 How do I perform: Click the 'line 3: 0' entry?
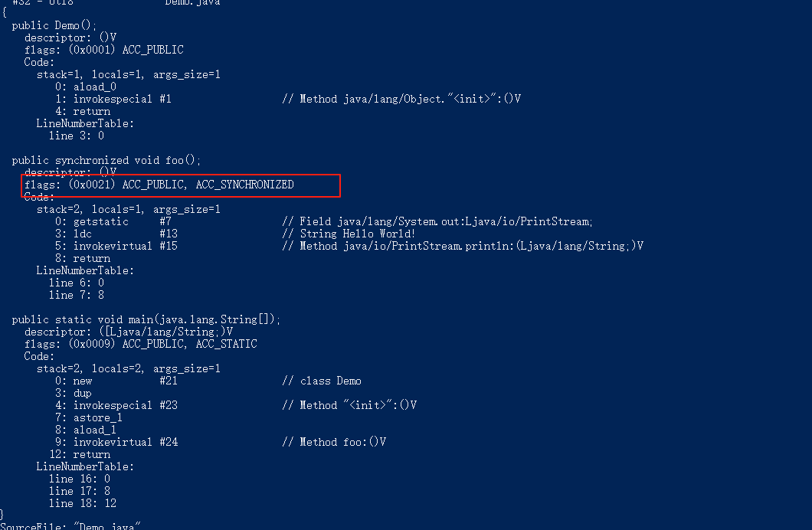coord(76,136)
